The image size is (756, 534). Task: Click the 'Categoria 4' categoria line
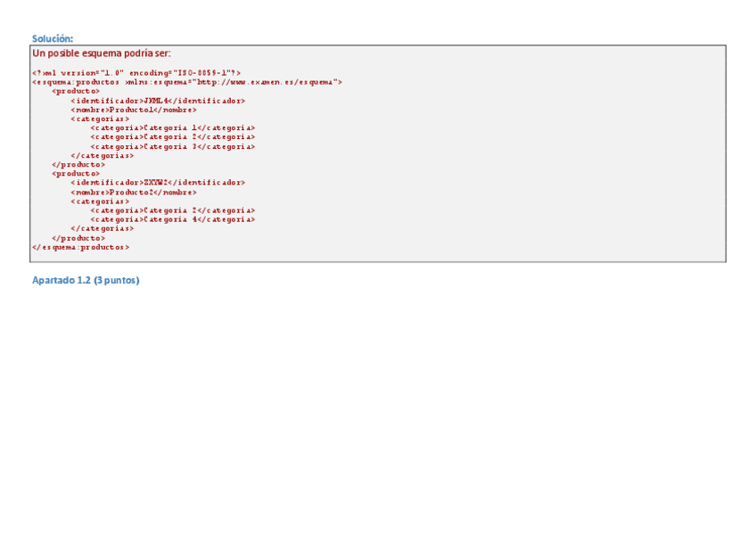173,219
